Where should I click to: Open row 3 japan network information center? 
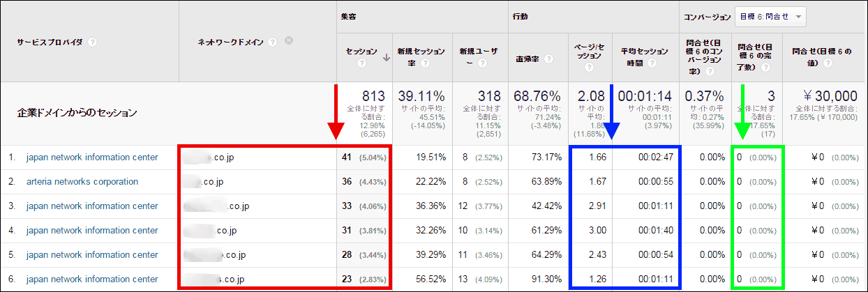tap(92, 206)
